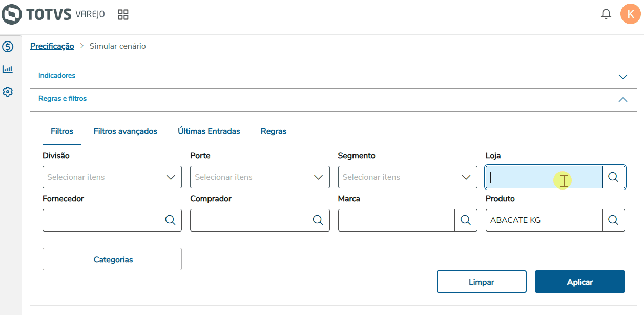Expand the Indicadores section chevron
644x315 pixels.
click(x=623, y=77)
